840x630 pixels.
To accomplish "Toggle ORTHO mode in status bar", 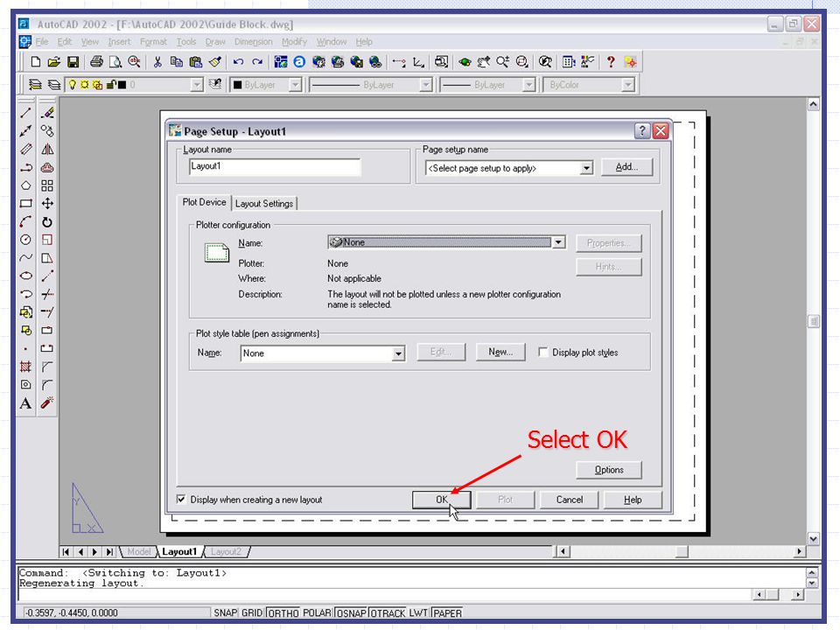I will click(x=283, y=612).
